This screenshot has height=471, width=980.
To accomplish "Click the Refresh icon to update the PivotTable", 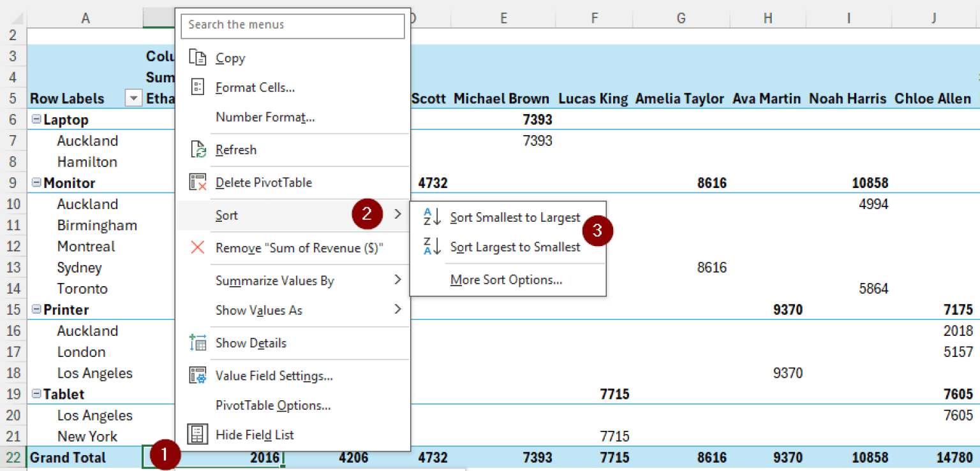I will [198, 149].
